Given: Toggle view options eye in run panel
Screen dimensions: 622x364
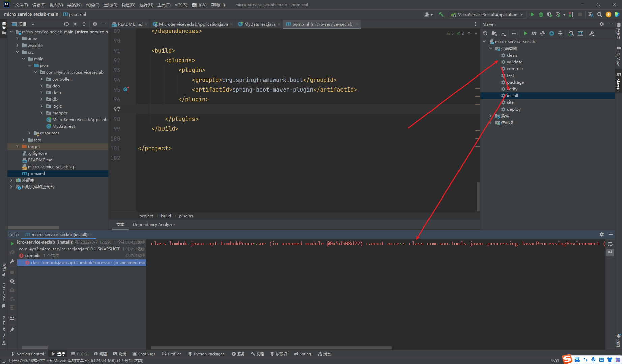Looking at the screenshot, I should point(12,281).
